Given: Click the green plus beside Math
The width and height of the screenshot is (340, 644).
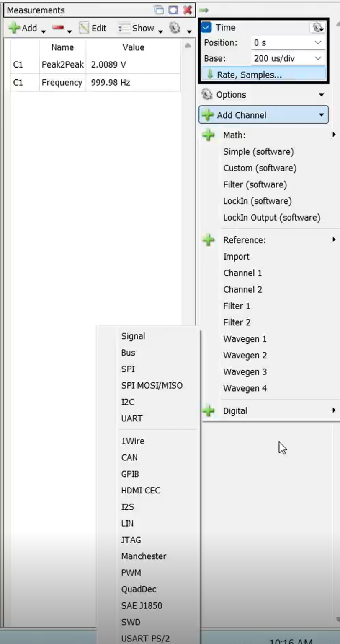Looking at the screenshot, I should (208, 135).
